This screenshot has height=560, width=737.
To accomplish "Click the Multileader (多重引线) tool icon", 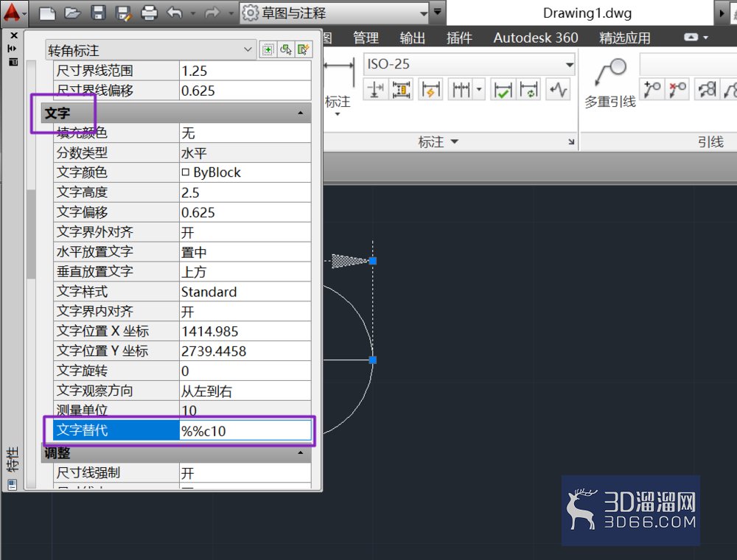I will [x=610, y=72].
